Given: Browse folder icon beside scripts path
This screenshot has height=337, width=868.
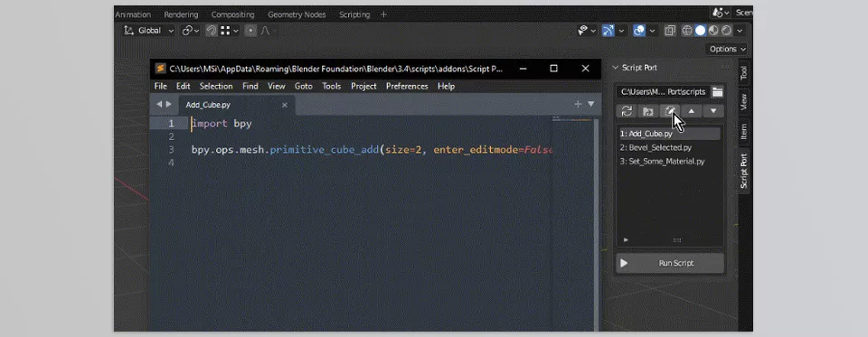Looking at the screenshot, I should pyautogui.click(x=717, y=92).
